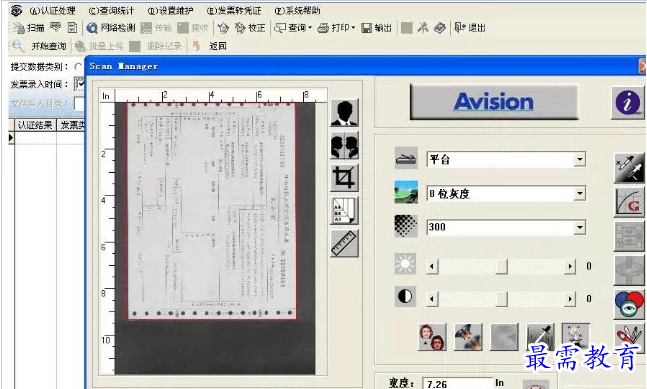The height and width of the screenshot is (389, 647).
Task: Open the 系统帮助 menu
Action: (297, 11)
